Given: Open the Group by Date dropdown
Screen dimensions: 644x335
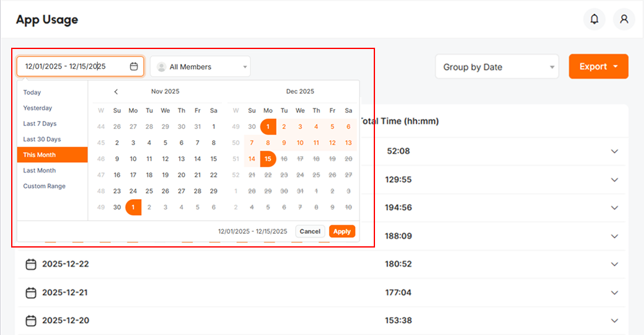Looking at the screenshot, I should coord(496,67).
